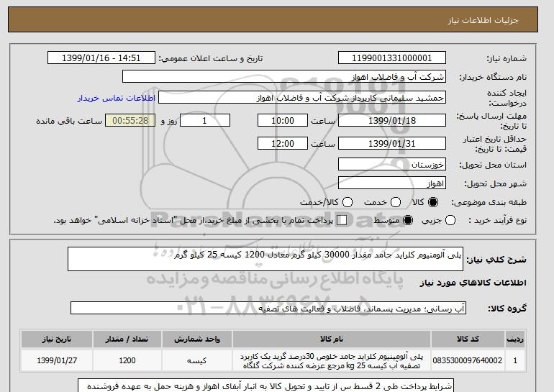Viewport: 554px width, 392px height.
Task: Click the price validity date 1399/01/31
Action: [x=392, y=143]
